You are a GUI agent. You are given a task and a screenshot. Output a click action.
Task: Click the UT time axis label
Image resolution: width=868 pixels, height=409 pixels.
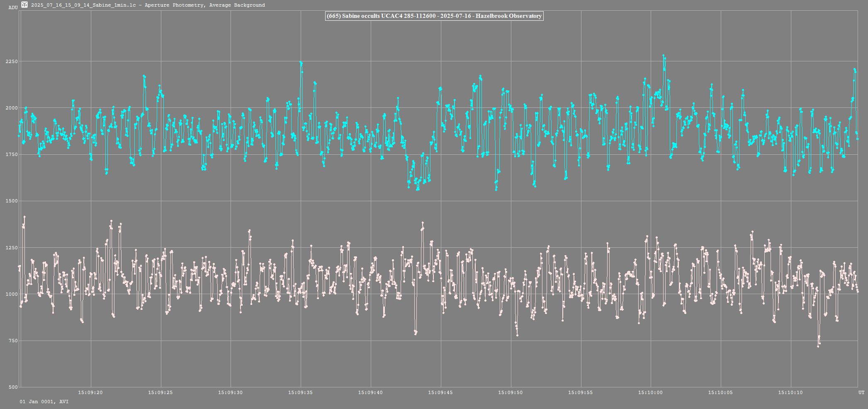click(861, 392)
